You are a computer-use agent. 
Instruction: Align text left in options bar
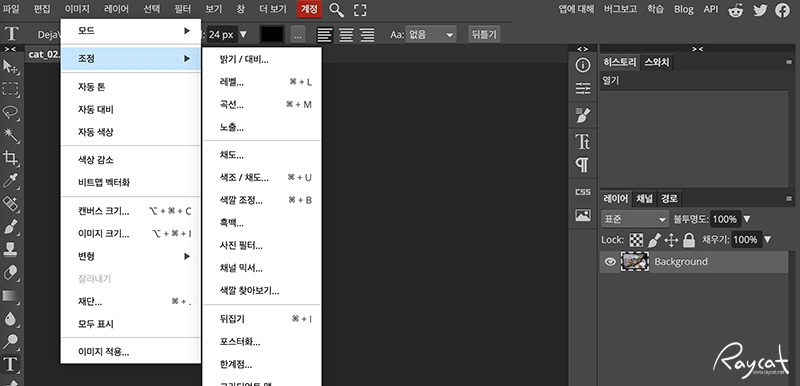325,35
